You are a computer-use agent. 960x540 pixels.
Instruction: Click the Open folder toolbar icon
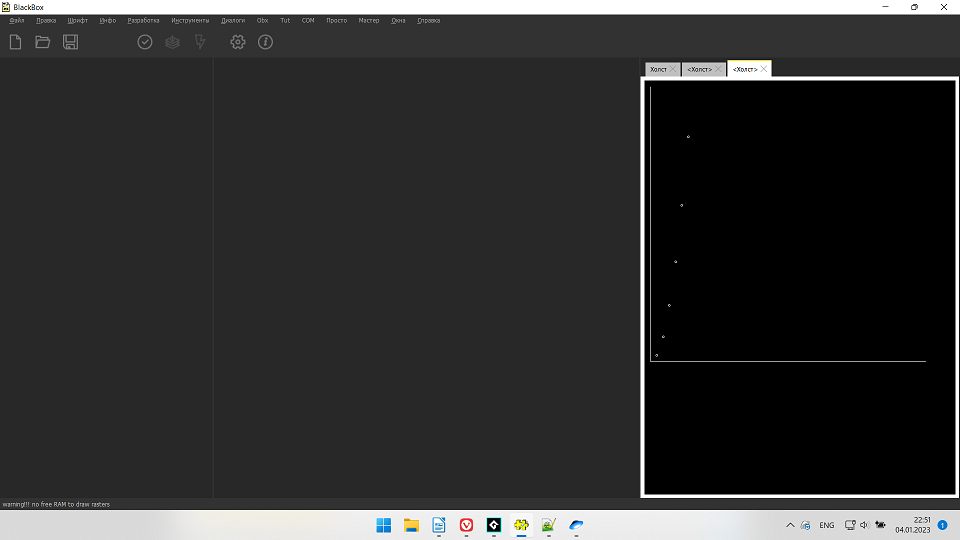click(x=43, y=42)
